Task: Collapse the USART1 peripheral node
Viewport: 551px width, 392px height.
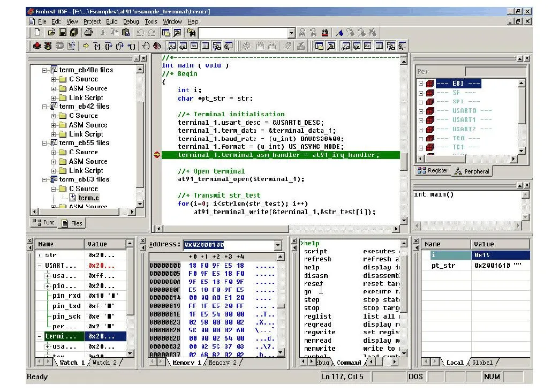Action: (421, 120)
